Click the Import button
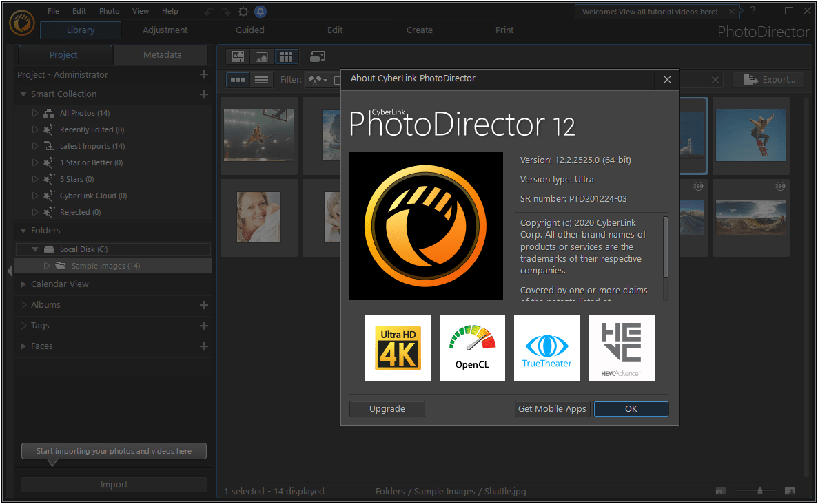 point(114,484)
